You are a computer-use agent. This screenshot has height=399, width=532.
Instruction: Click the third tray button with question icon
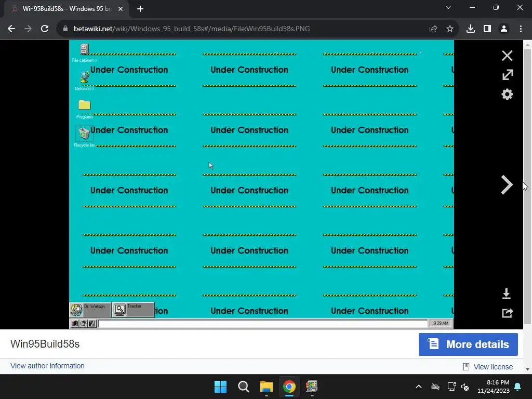coord(92,324)
